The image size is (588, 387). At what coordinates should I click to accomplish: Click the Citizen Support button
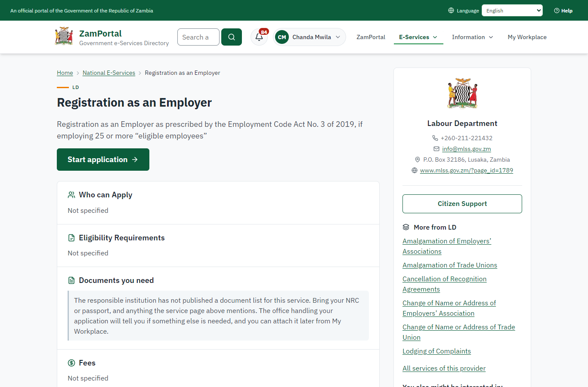click(x=462, y=204)
